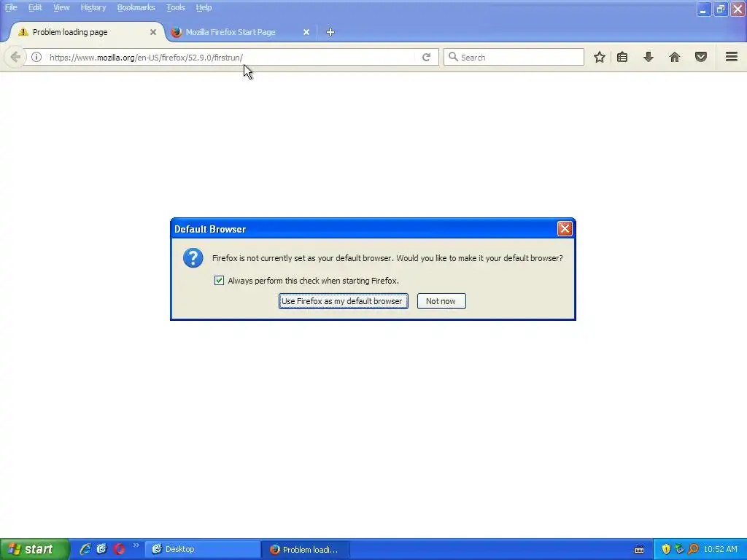Click the Back arrow button
Screen dimensions: 747x560
tap(15, 57)
